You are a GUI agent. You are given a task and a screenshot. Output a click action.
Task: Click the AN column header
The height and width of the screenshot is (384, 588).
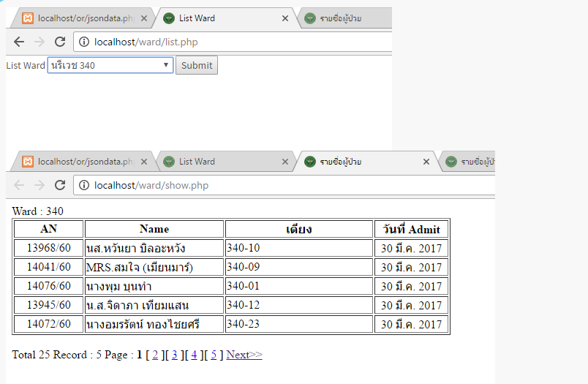coord(48,229)
